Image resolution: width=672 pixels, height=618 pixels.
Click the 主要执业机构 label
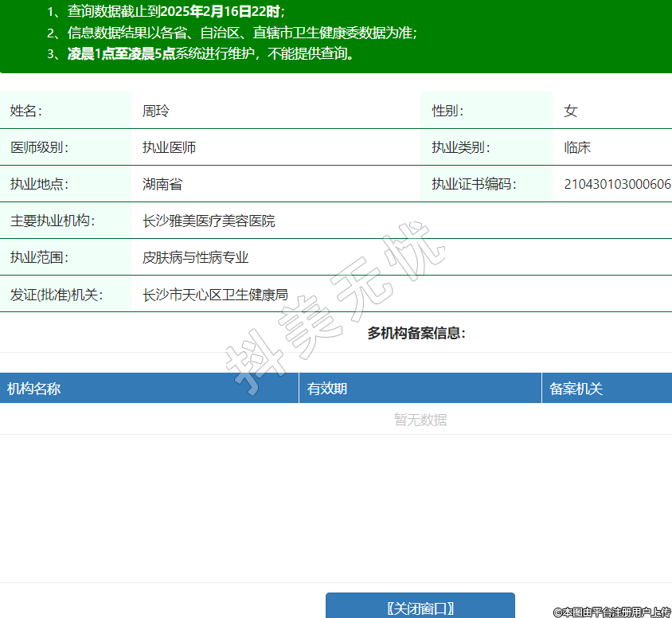click(x=53, y=221)
